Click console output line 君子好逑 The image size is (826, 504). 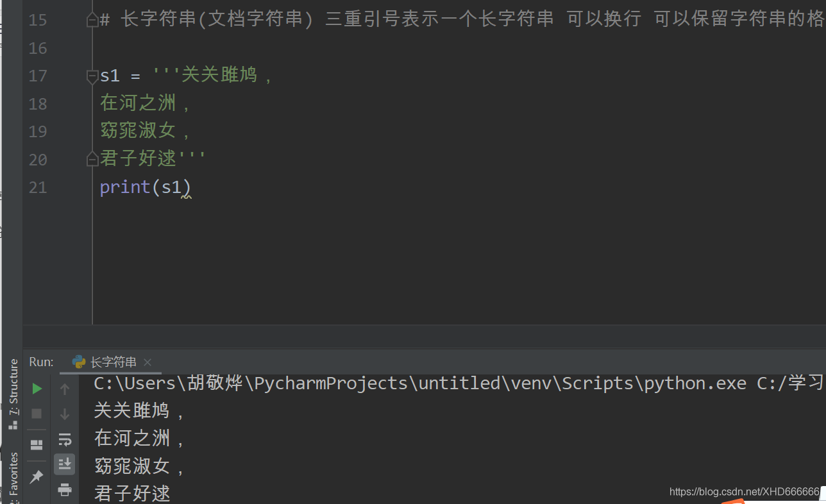pyautogui.click(x=132, y=493)
